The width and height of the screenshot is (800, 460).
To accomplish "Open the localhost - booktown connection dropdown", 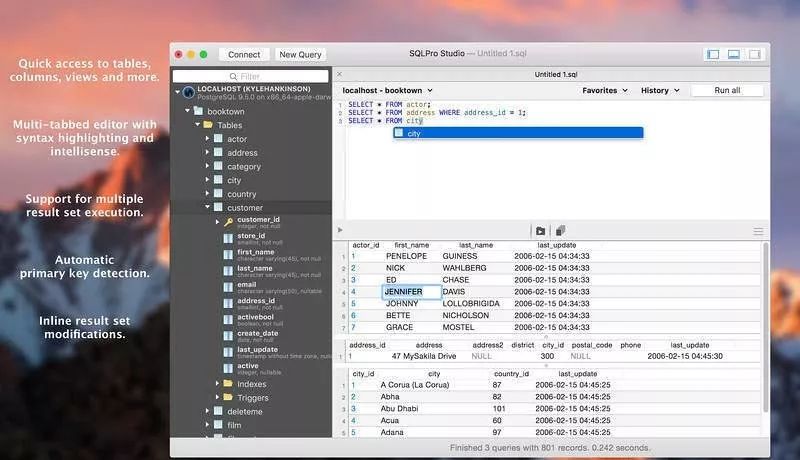I will point(388,90).
